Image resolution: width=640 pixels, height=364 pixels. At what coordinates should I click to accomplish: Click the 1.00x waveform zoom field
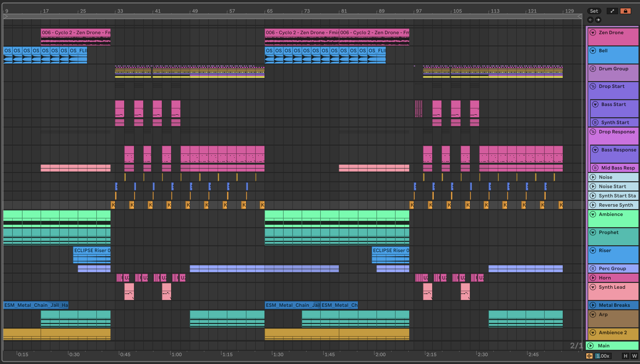pos(603,356)
